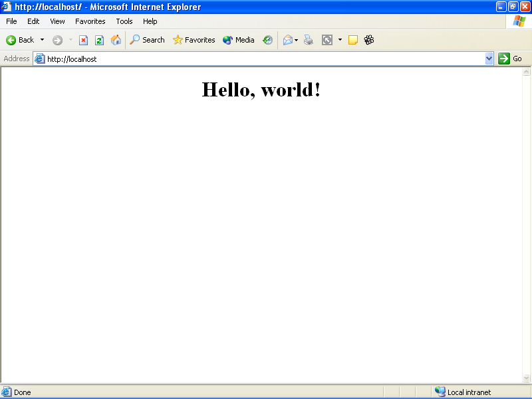Open the Forward history dropdown arrow
The width and height of the screenshot is (532, 399).
[x=70, y=40]
